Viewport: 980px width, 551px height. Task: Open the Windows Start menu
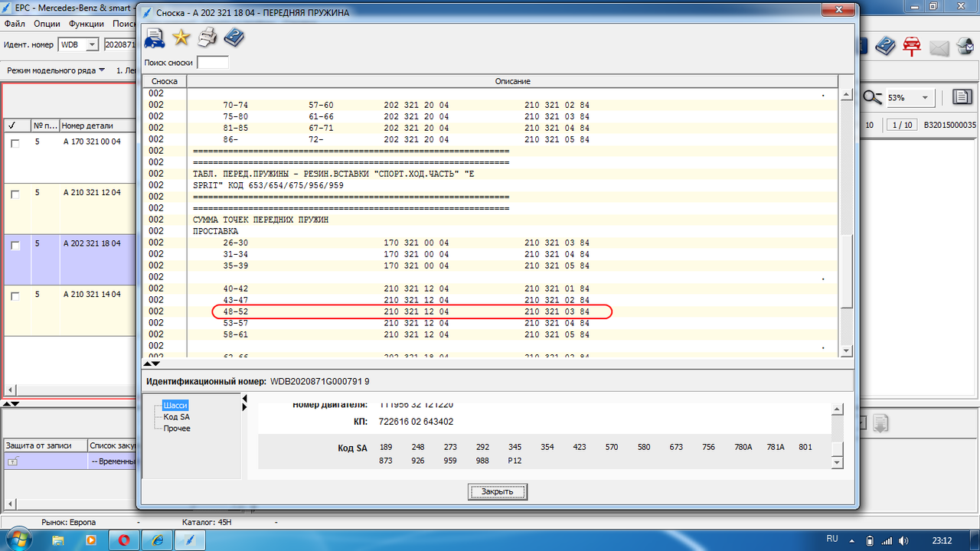(x=21, y=540)
